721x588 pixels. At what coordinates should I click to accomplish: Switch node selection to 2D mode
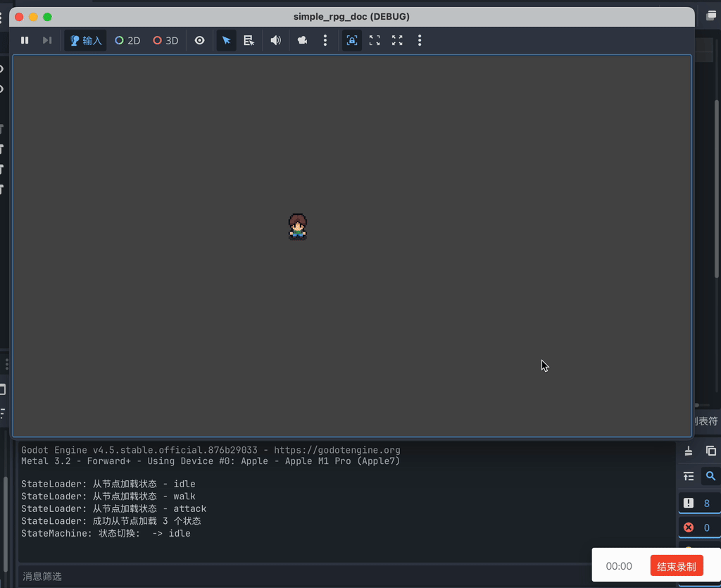click(x=127, y=40)
